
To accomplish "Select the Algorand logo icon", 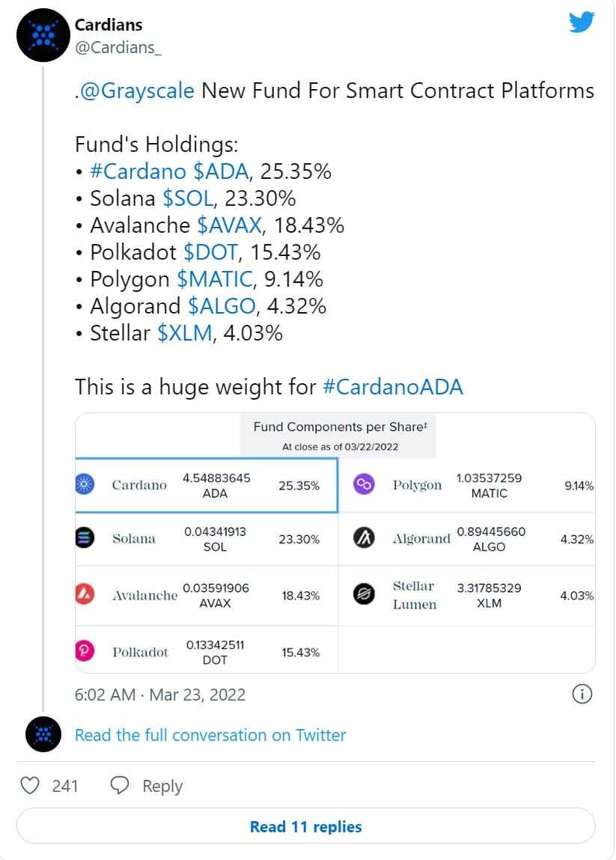I will coord(362,539).
